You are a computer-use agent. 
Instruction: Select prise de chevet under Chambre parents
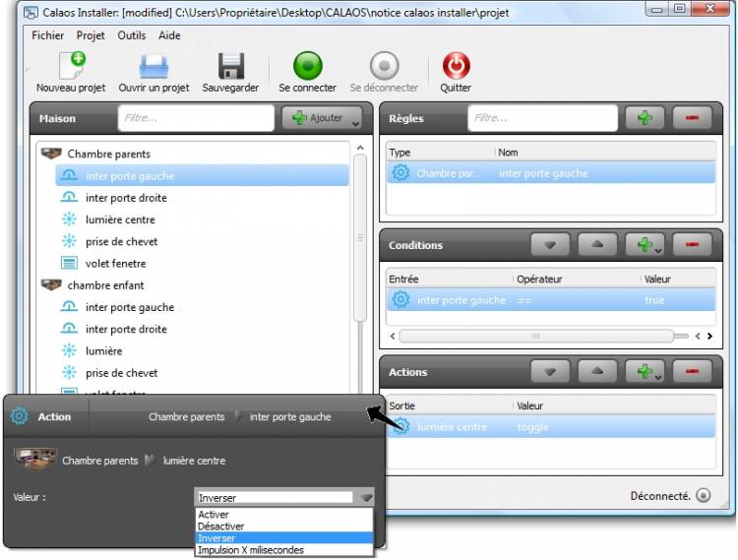[121, 241]
